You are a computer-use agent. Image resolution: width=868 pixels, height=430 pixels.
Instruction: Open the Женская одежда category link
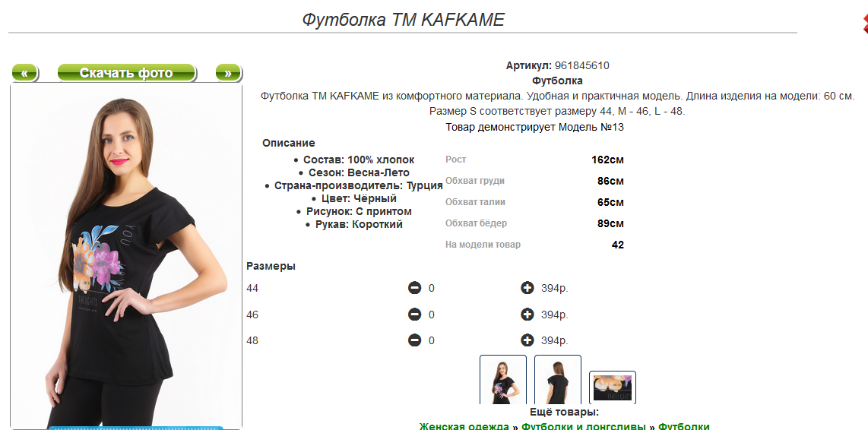coord(464,426)
